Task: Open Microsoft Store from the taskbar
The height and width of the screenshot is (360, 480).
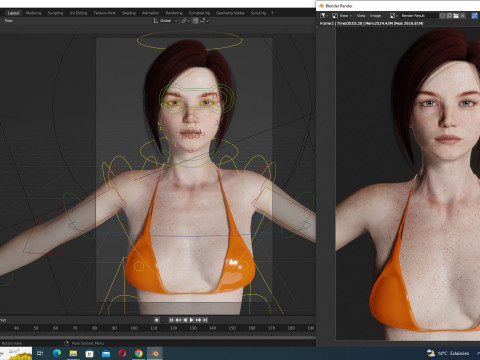Action: coord(89,353)
